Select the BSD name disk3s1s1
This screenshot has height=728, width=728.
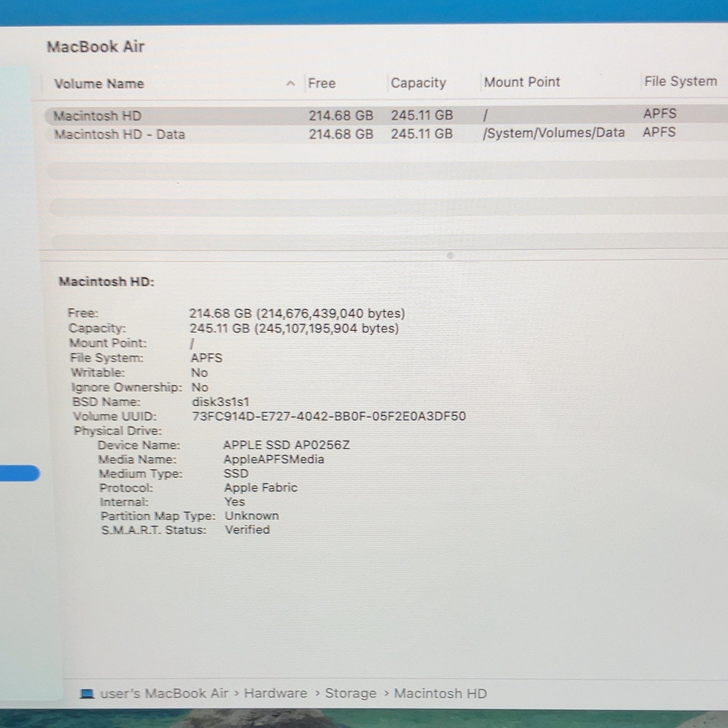coord(221,402)
